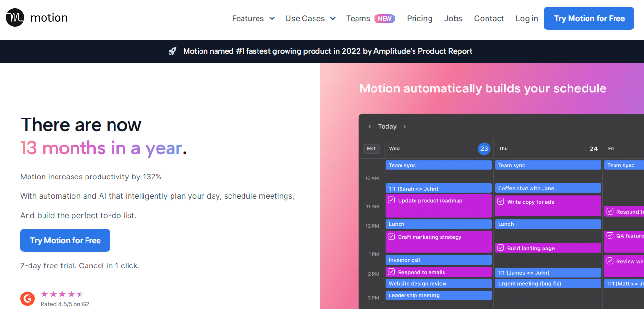Screen dimensions: 644x309
Task: Open the Pricing page
Action: [419, 18]
